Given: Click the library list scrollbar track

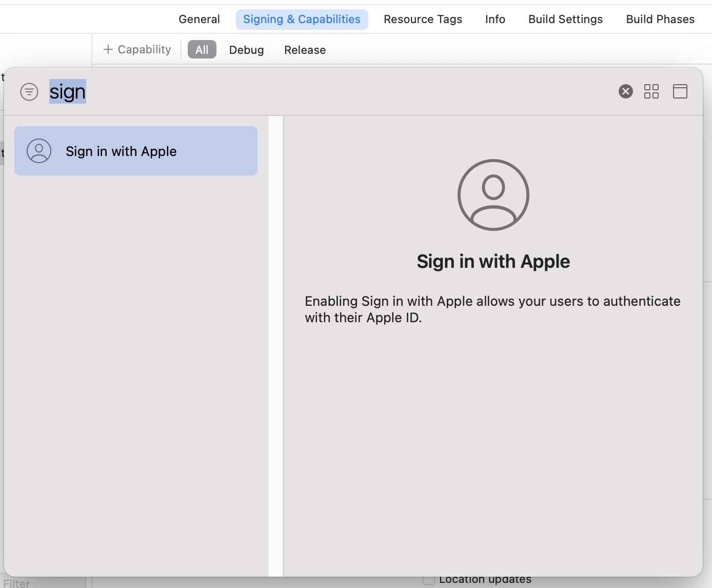Looking at the screenshot, I should tap(276, 346).
